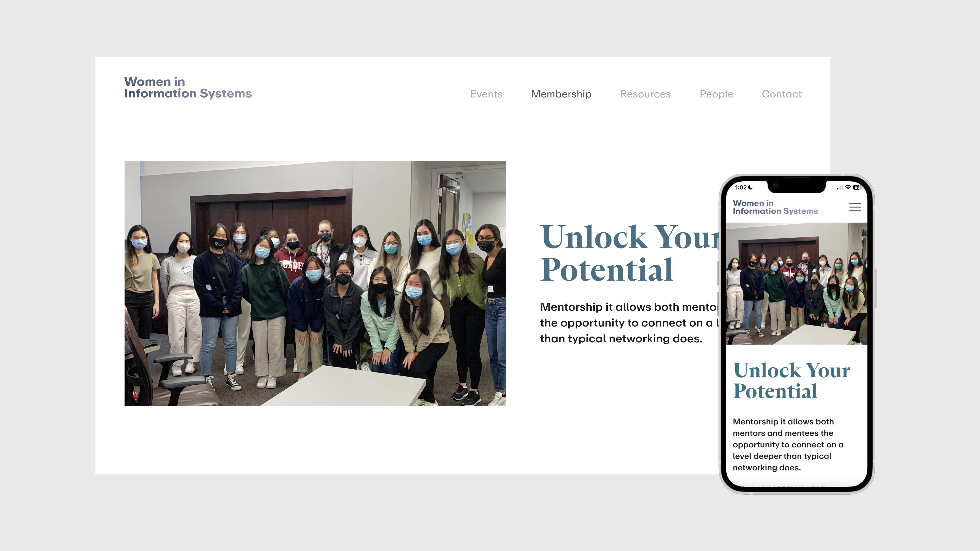Viewport: 980px width, 551px height.
Task: Tap the group photo on the phone
Action: pos(797,284)
